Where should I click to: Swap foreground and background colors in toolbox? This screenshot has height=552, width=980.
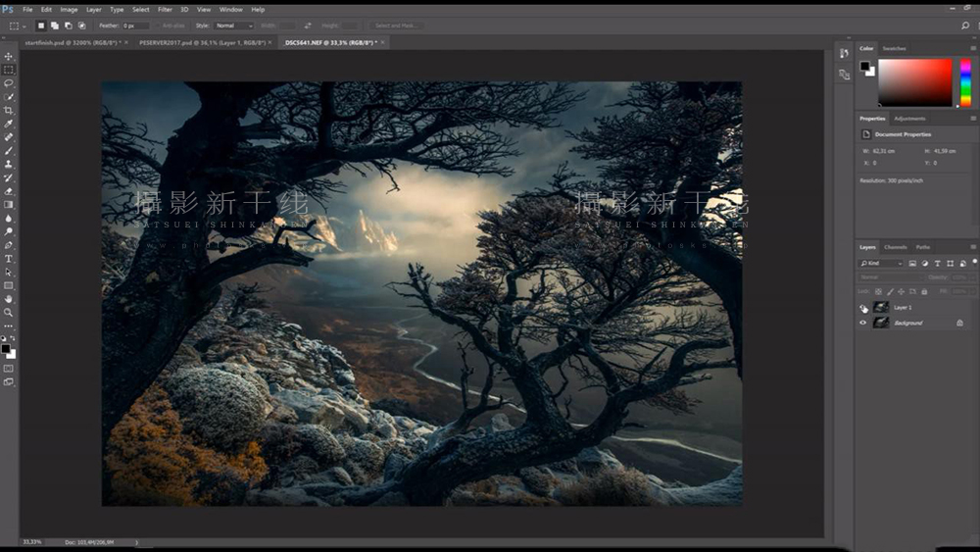click(13, 338)
